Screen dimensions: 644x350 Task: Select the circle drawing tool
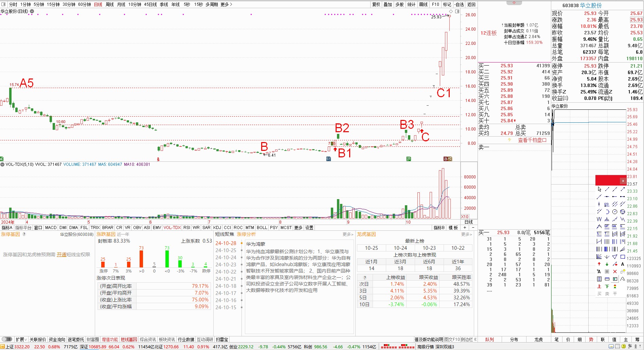tap(615, 212)
